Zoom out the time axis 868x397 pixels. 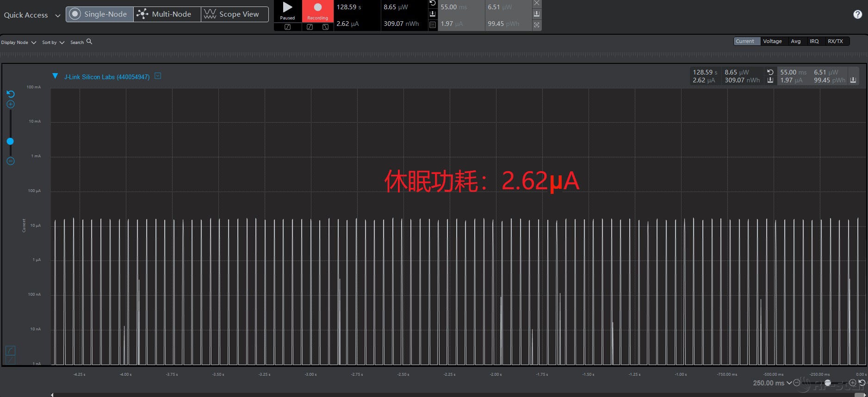coord(797,383)
